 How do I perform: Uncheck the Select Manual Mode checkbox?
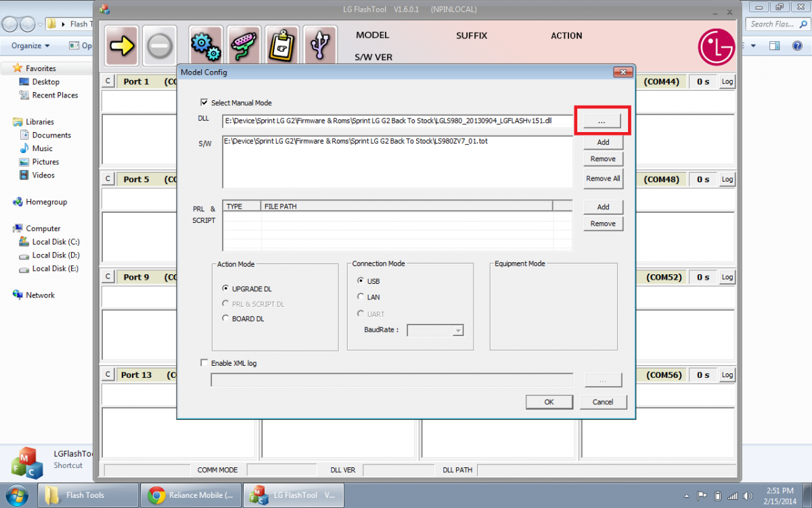(204, 103)
